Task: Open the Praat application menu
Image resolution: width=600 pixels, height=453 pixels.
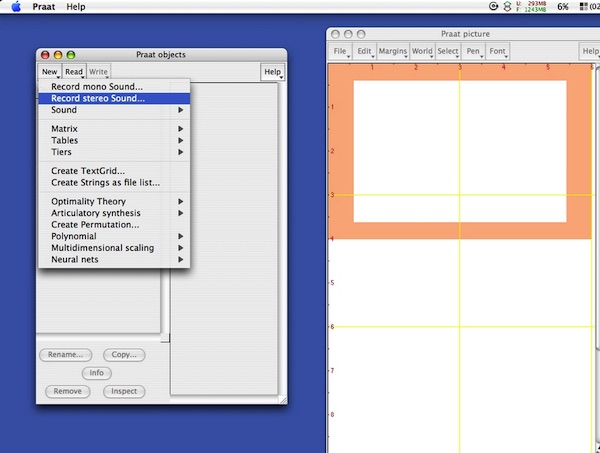Action: (44, 7)
